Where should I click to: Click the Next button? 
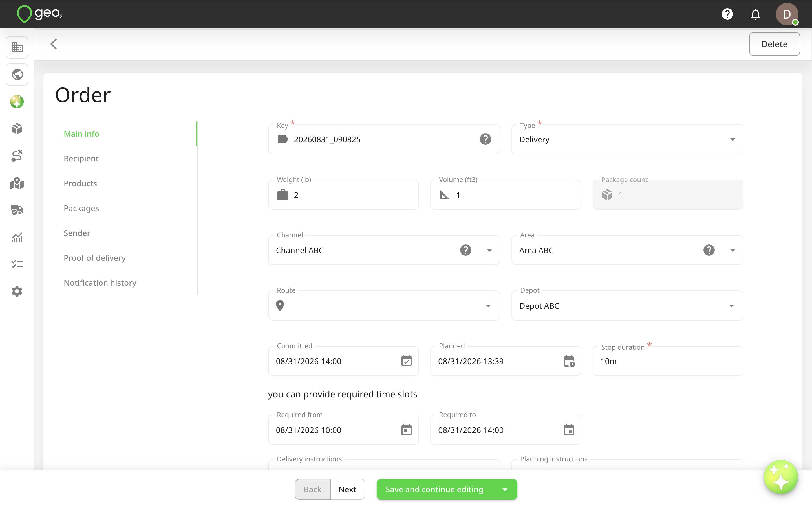click(347, 490)
